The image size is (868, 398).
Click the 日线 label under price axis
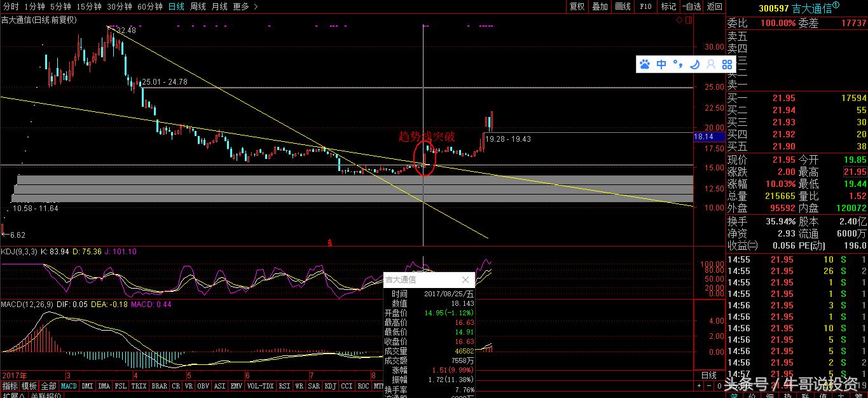[708, 376]
